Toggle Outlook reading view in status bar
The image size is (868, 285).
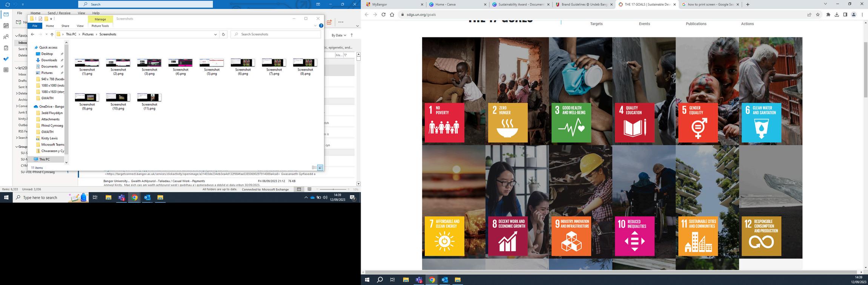309,189
